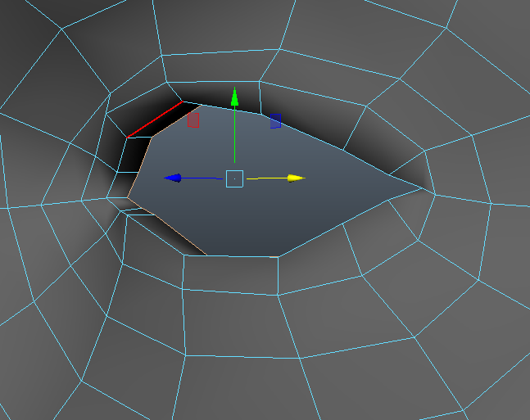This screenshot has height=420, width=530.
Task: Select the blue square plane handle
Action: [x=275, y=121]
